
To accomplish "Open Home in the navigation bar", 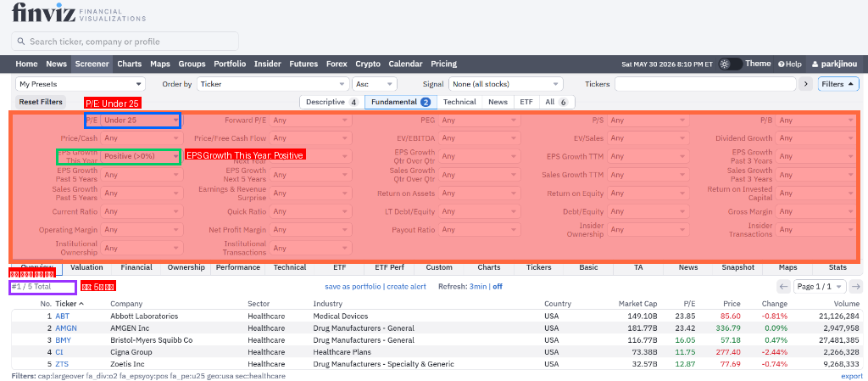I will [26, 64].
